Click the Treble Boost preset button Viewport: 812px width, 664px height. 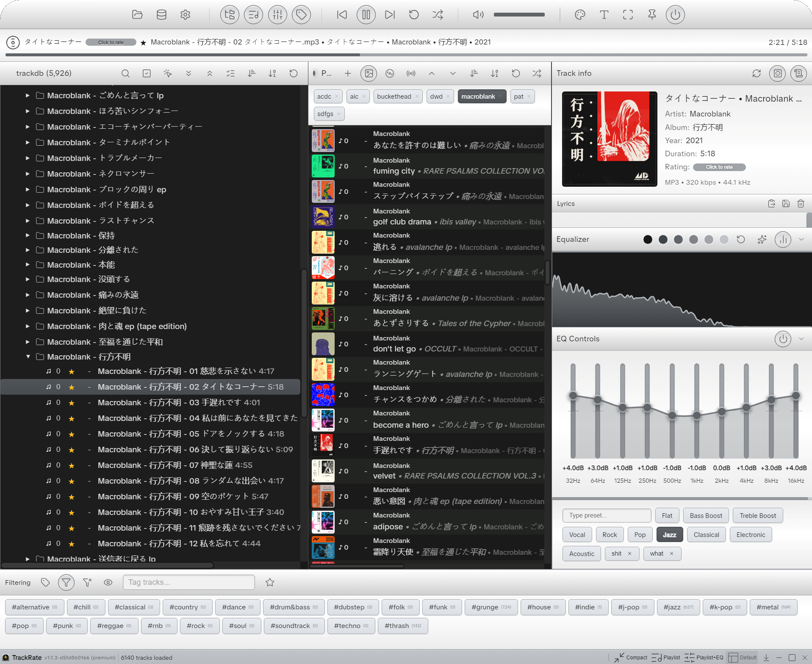(x=758, y=515)
